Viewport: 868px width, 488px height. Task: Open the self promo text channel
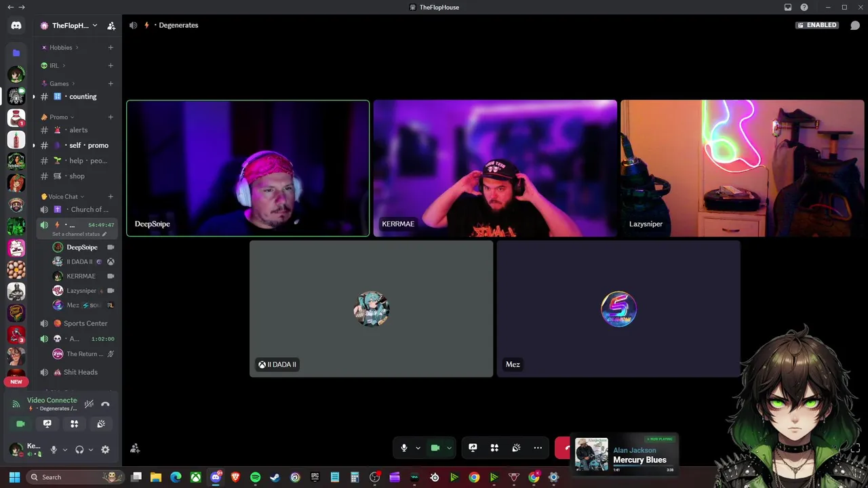click(77, 146)
